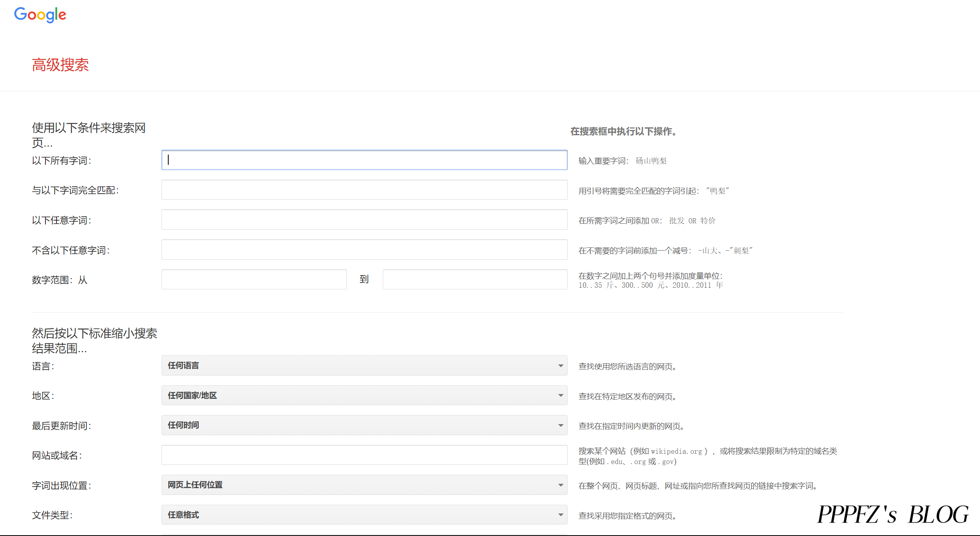Viewport: 980px width, 536px height.
Task: Click the 以下任意字词 input field
Action: pos(364,220)
